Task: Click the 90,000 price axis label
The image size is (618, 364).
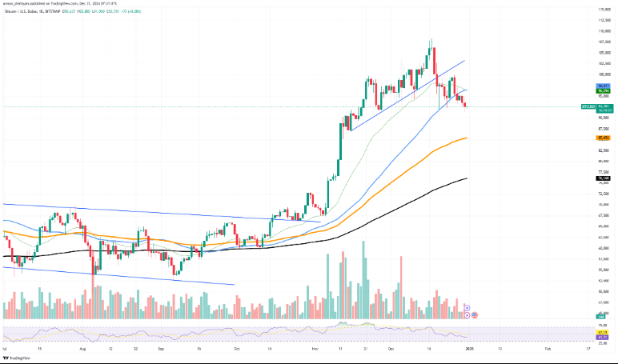Action: point(604,118)
